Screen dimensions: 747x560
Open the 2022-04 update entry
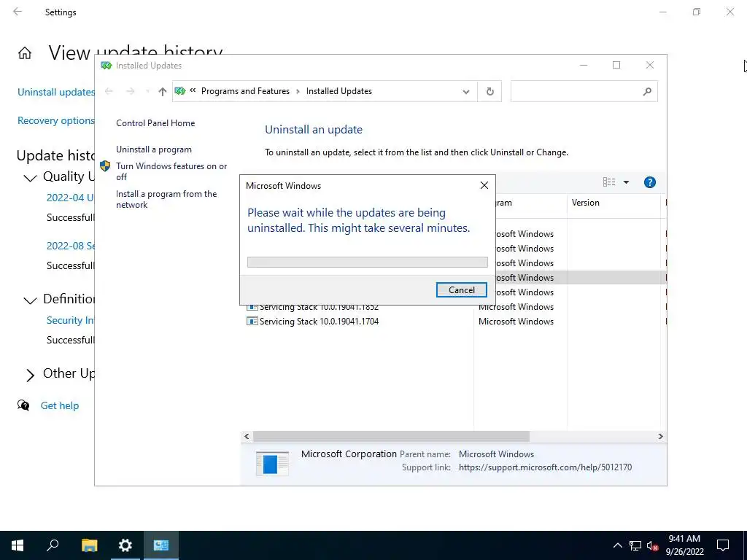[70, 198]
